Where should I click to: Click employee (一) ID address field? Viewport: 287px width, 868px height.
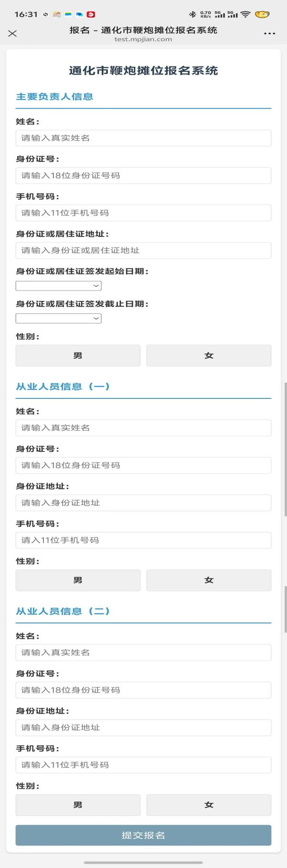pyautogui.click(x=143, y=503)
